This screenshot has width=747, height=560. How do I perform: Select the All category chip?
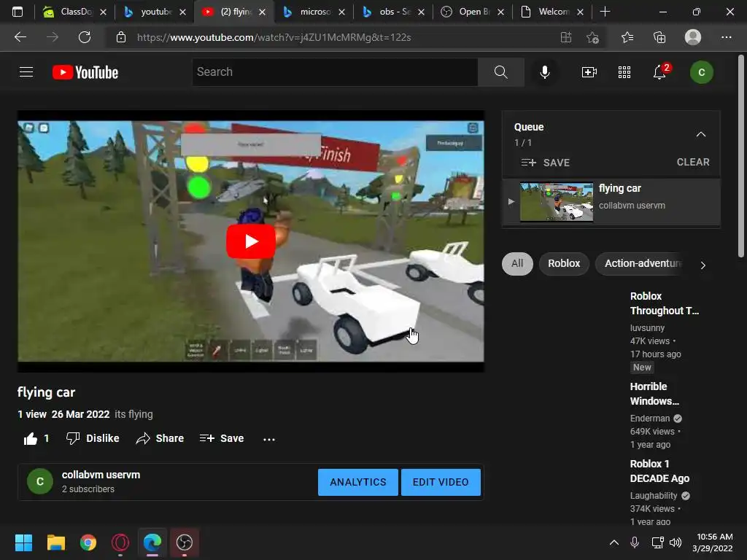tap(517, 264)
